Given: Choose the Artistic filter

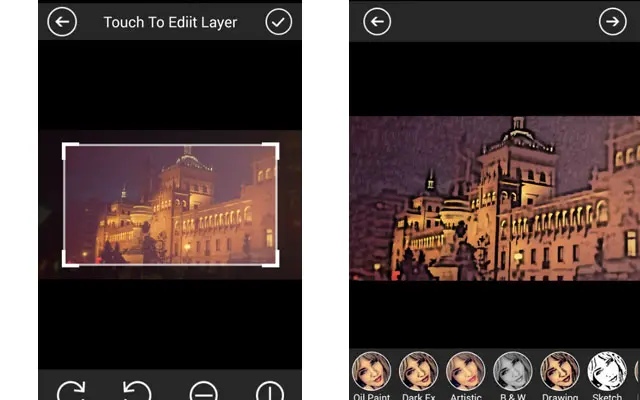Looking at the screenshot, I should pyautogui.click(x=465, y=371).
